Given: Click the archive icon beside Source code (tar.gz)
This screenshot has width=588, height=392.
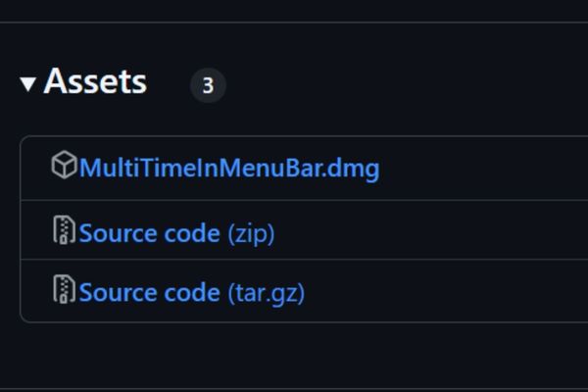Looking at the screenshot, I should (x=65, y=290).
